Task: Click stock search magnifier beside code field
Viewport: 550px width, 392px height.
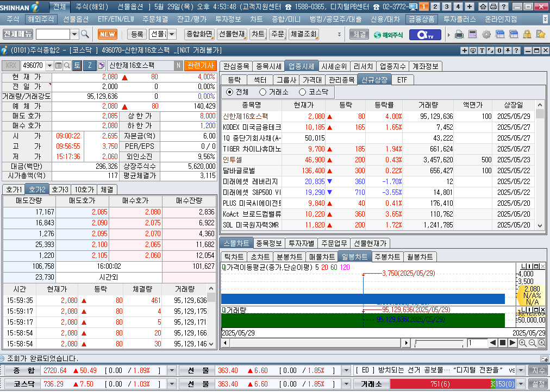Action: pyautogui.click(x=67, y=66)
